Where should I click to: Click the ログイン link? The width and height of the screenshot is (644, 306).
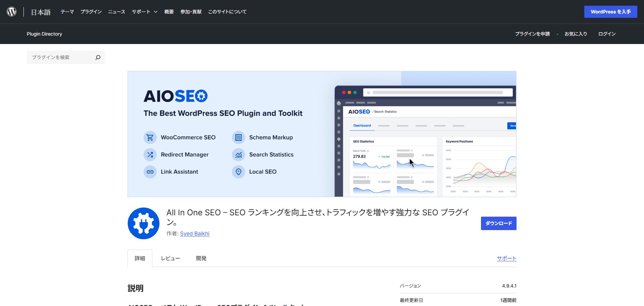(607, 34)
